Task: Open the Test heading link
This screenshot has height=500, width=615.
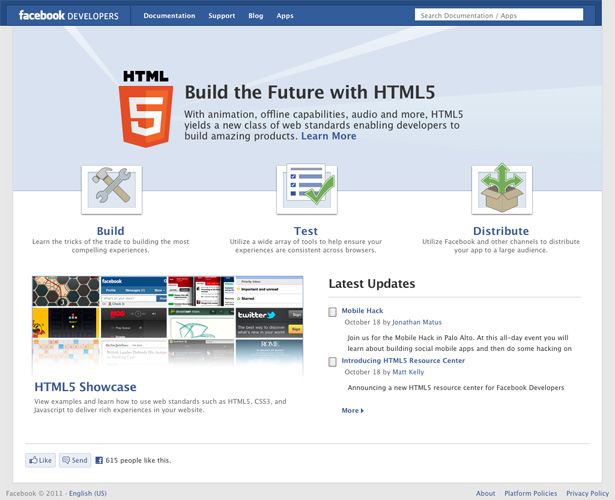Action: tap(306, 231)
